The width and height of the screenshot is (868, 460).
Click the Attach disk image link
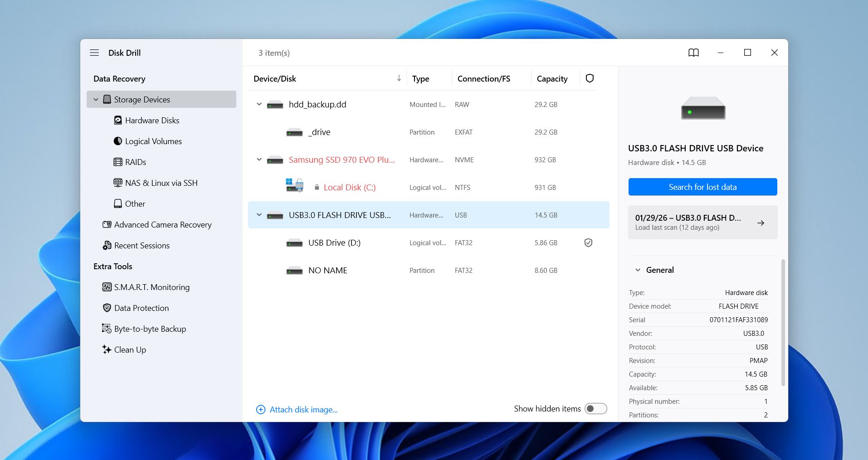click(303, 410)
